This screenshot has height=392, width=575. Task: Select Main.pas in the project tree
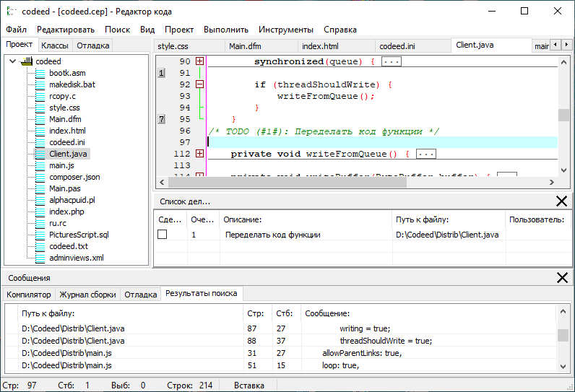pyautogui.click(x=66, y=188)
